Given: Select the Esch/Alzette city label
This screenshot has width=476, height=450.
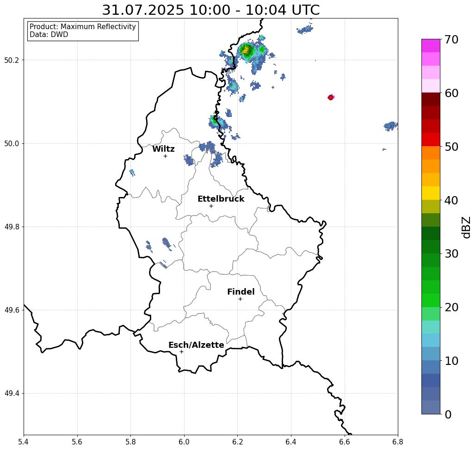Looking at the screenshot, I should tap(196, 345).
